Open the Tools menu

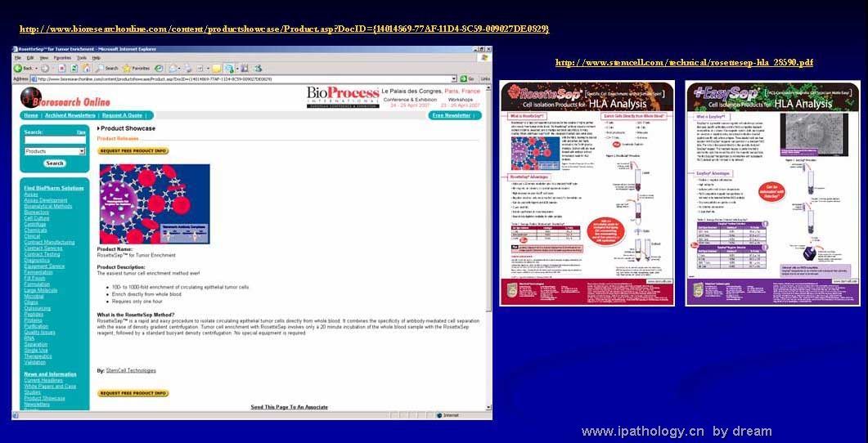point(82,58)
